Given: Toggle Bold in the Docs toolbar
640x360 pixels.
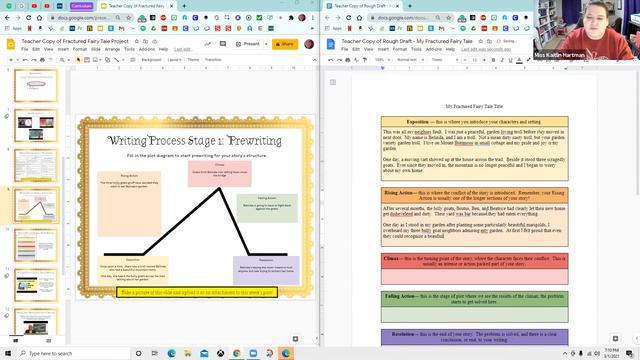Looking at the screenshot, I should (x=493, y=60).
